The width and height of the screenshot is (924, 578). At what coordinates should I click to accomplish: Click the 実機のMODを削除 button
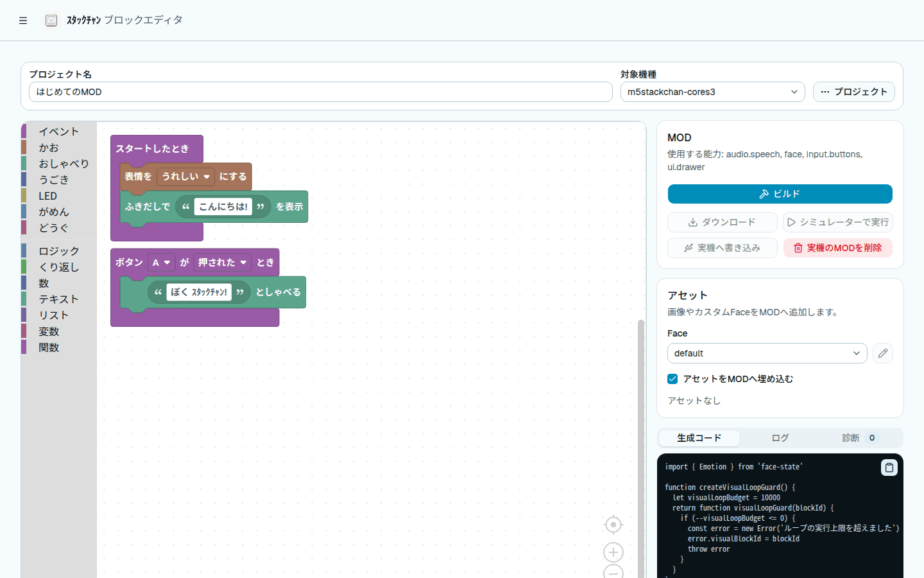point(837,248)
